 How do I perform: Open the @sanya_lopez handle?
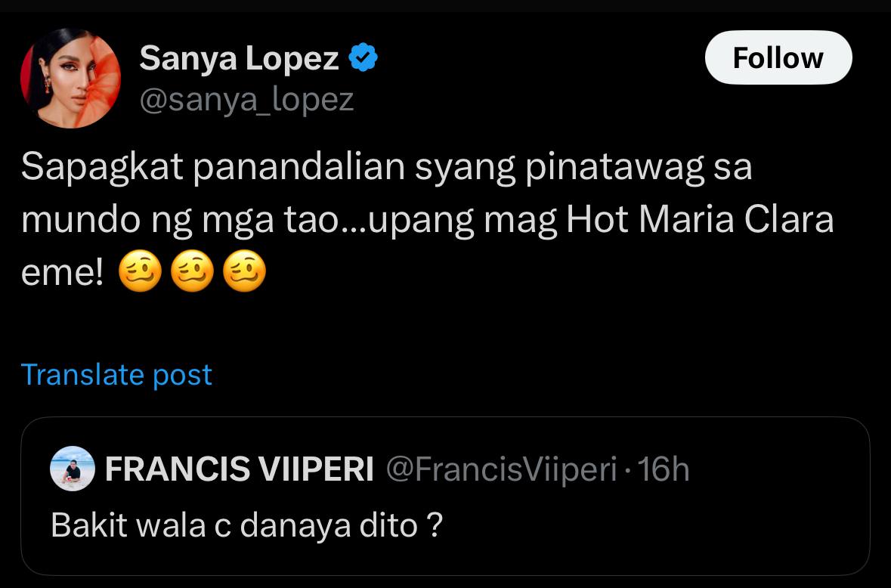coord(246,99)
